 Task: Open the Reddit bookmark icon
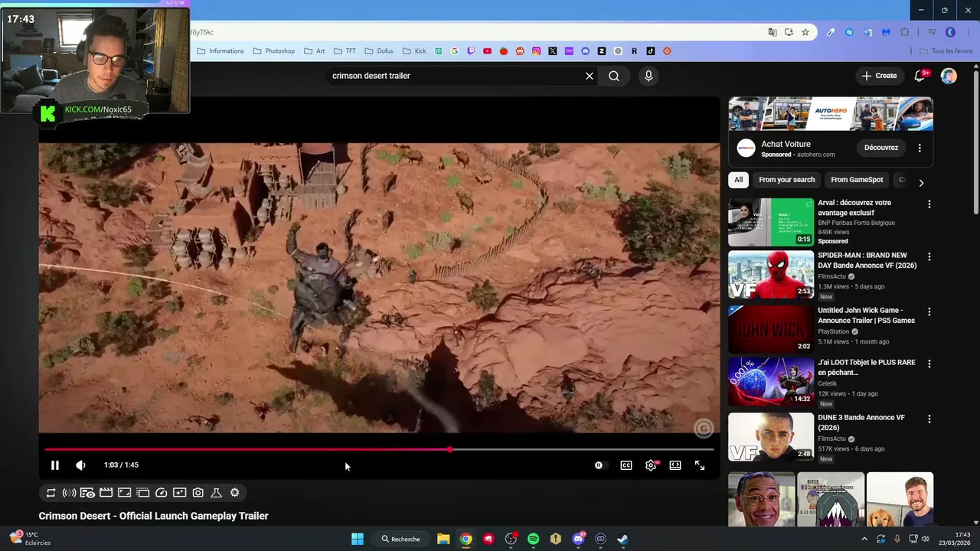coord(520,51)
